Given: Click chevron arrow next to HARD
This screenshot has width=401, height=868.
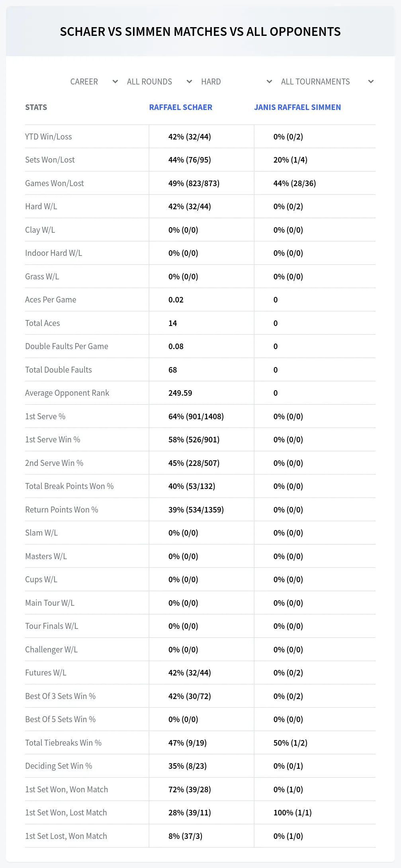Looking at the screenshot, I should pyautogui.click(x=269, y=82).
